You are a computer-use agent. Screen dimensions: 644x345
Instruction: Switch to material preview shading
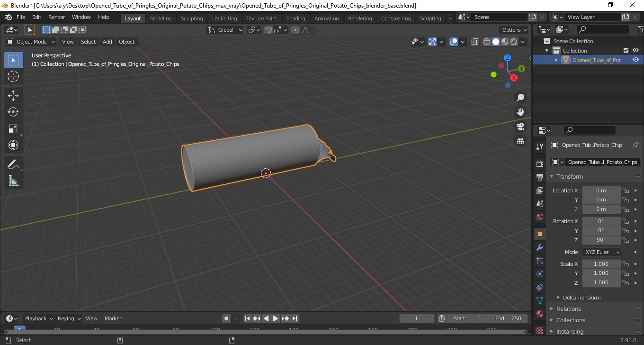pos(505,42)
